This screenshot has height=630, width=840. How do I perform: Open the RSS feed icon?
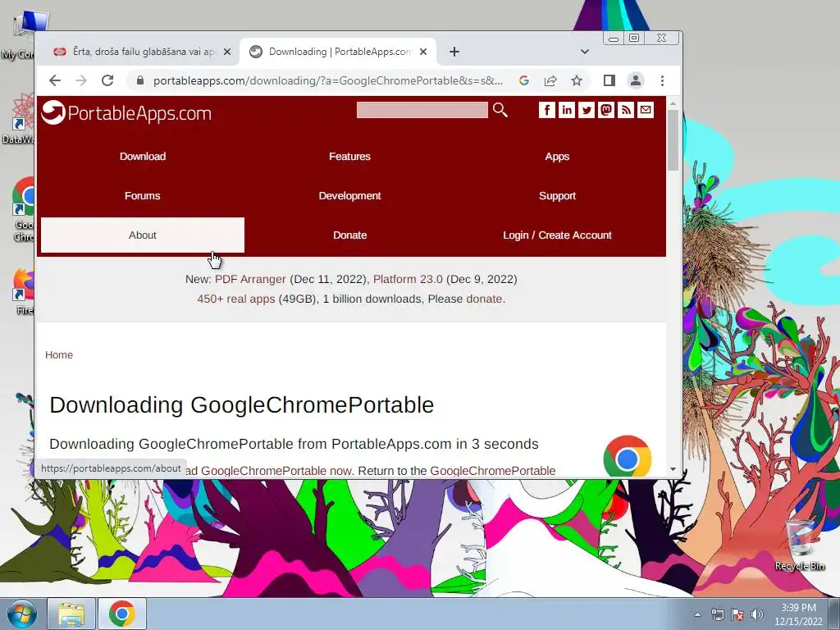pyautogui.click(x=626, y=110)
